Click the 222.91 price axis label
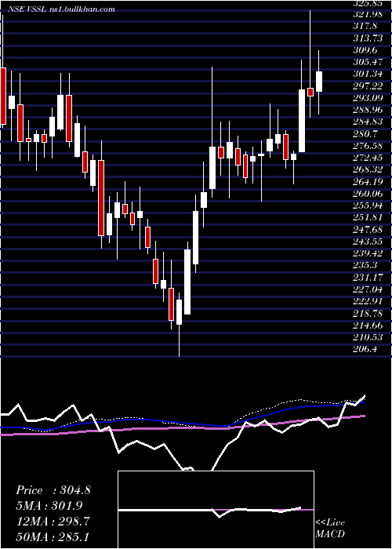Screen dimensions: 392x549 pyautogui.click(x=367, y=301)
